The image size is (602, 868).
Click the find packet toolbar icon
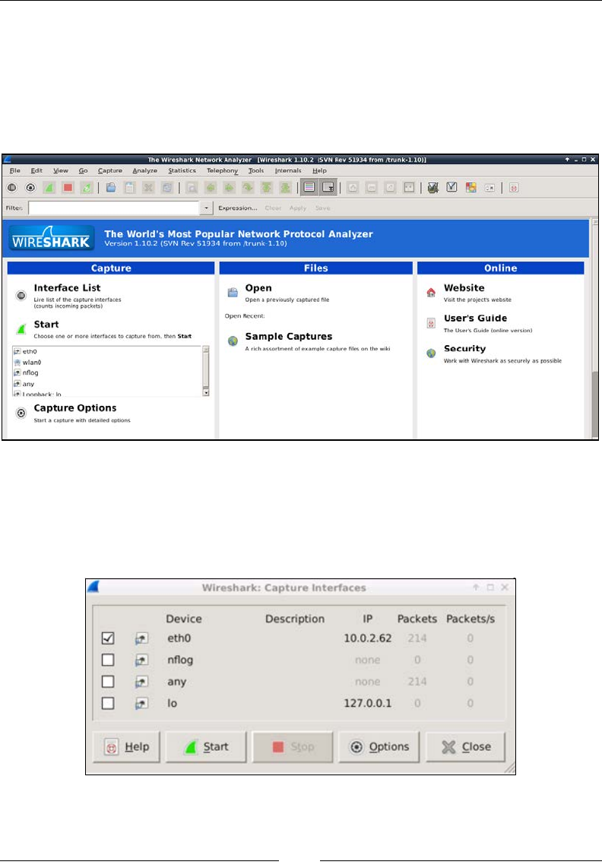[x=192, y=188]
